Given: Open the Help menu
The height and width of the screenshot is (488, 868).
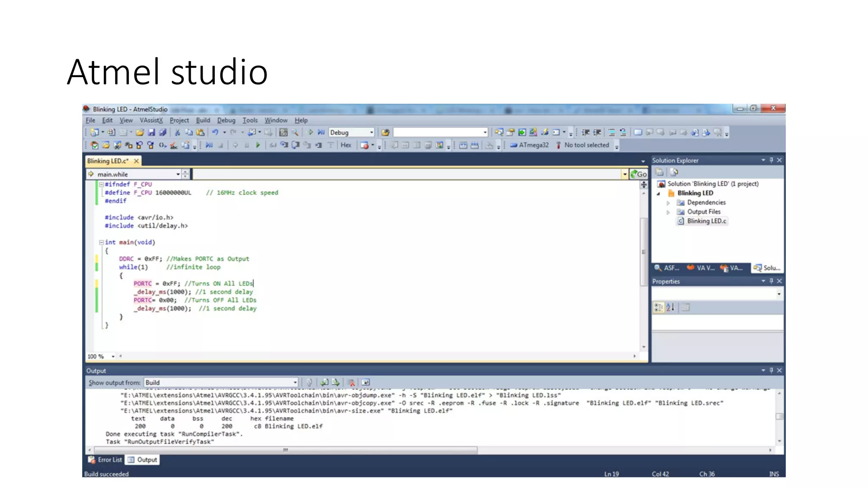Looking at the screenshot, I should click(x=301, y=120).
